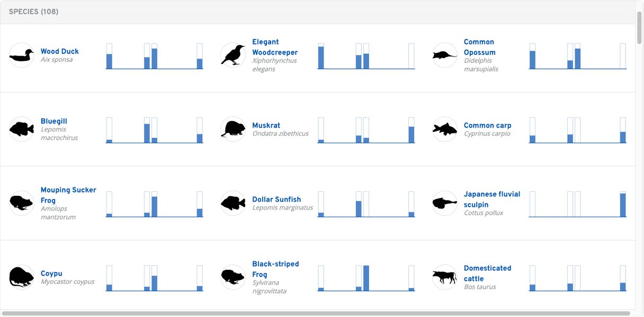
Task: Select the Dollar Sunfish icon
Action: (x=233, y=203)
